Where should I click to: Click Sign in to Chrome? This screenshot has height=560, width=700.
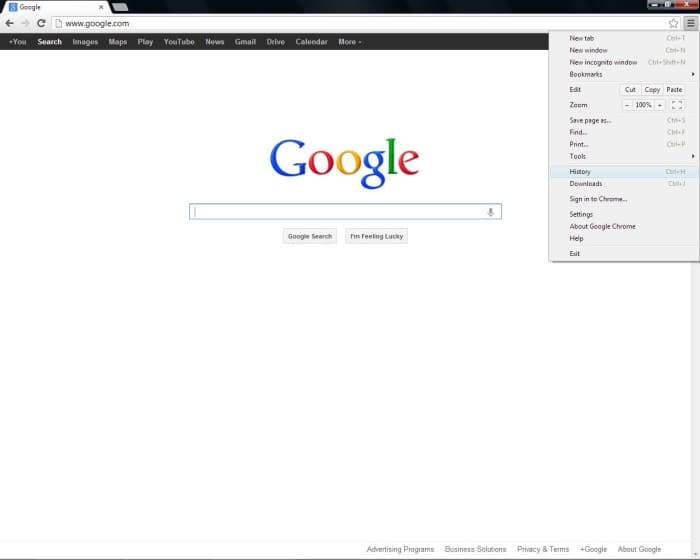point(624,199)
